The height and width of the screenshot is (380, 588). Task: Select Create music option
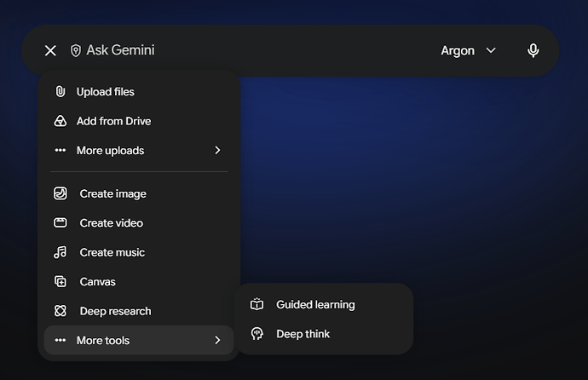point(139,252)
